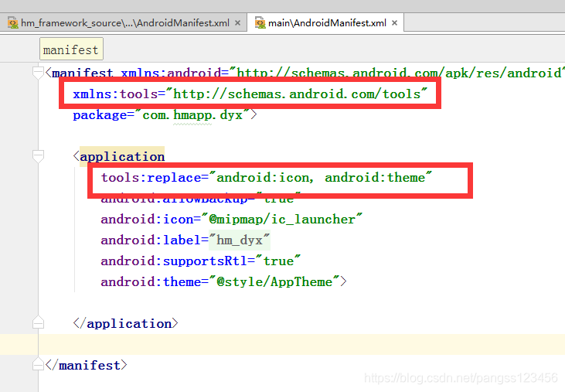Click the xmlns:android schema URL text
565x392 pixels.
(398, 73)
